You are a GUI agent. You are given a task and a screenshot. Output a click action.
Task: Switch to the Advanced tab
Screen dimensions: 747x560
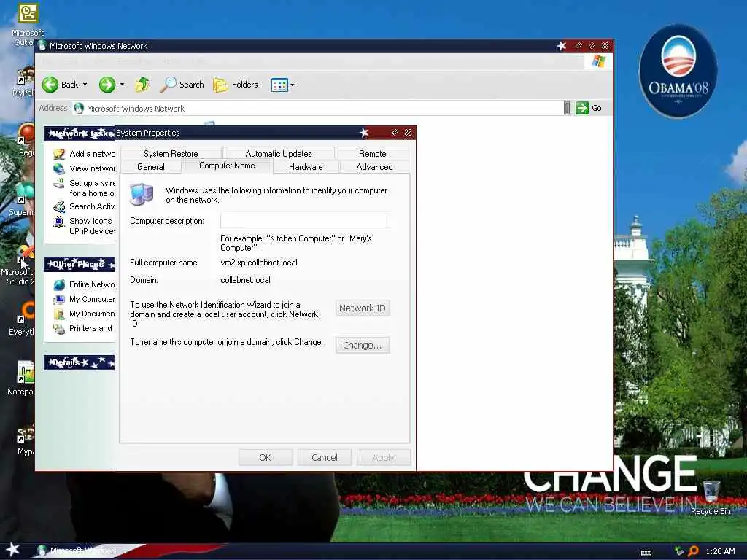pos(374,167)
